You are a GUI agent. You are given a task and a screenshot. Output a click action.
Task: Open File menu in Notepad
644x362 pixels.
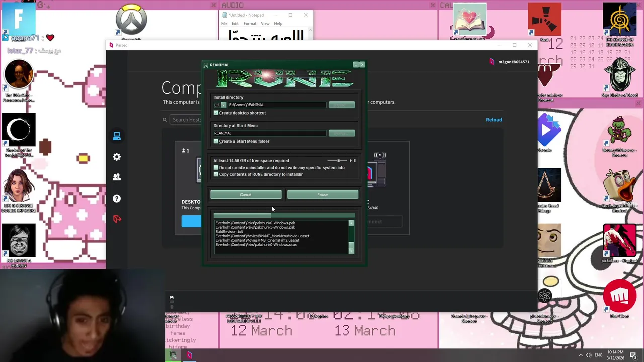tap(224, 24)
